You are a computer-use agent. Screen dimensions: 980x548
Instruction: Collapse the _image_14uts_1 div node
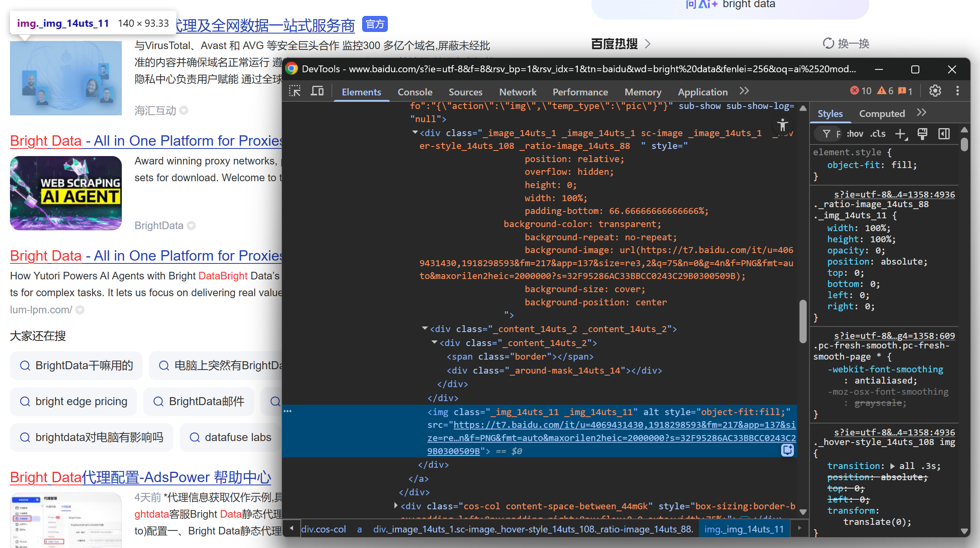pyautogui.click(x=415, y=133)
